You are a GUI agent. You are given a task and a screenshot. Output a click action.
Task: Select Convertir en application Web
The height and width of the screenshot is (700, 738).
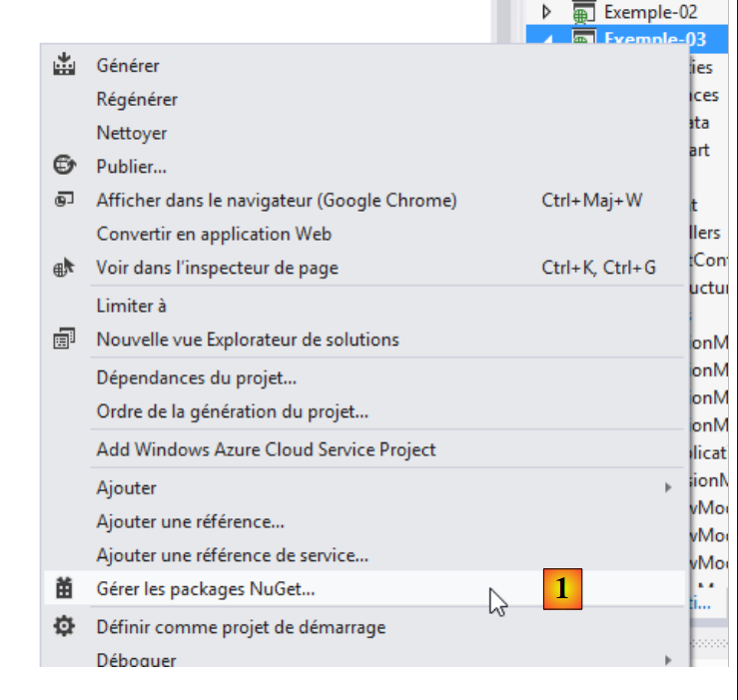pos(214,234)
